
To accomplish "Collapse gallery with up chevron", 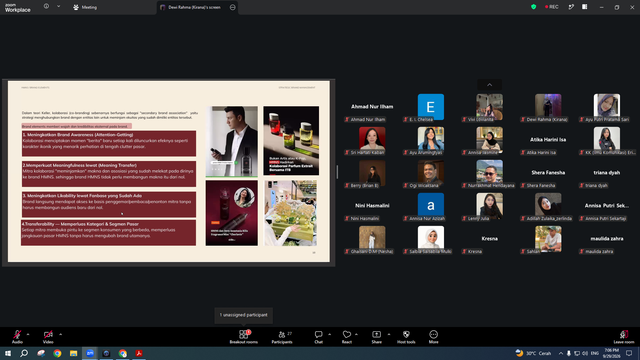I will pyautogui.click(x=489, y=85).
